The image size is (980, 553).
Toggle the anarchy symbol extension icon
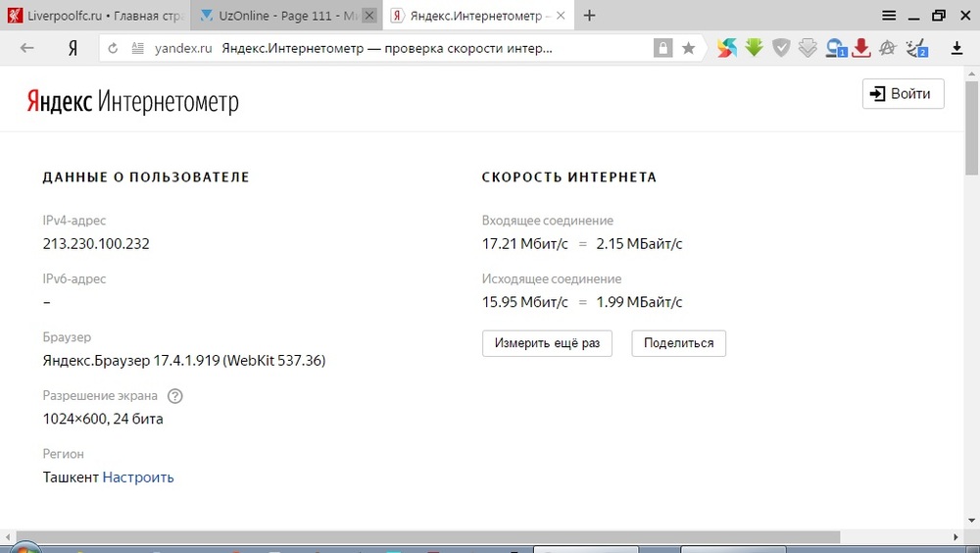tap(888, 47)
